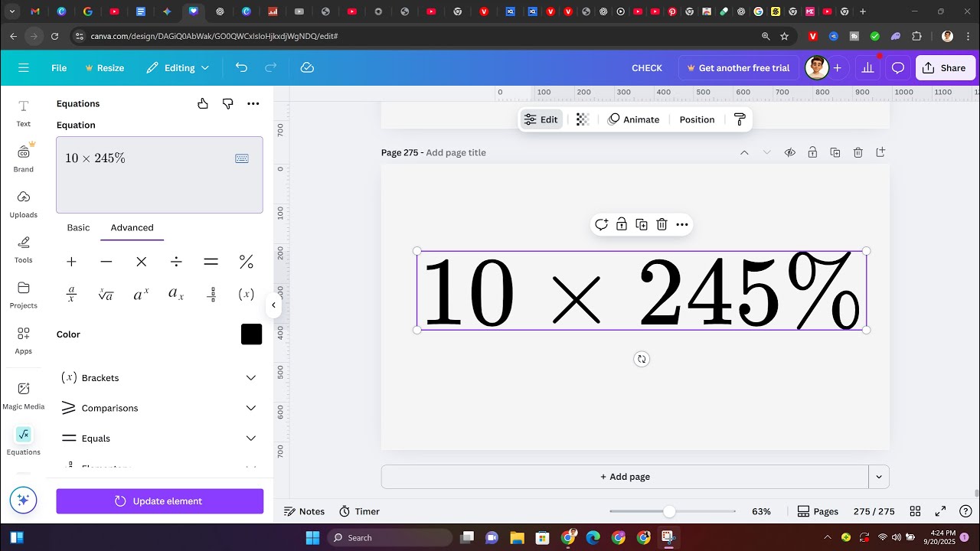Open the Text panel in sidebar
The height and width of the screenshot is (551, 980).
click(23, 112)
